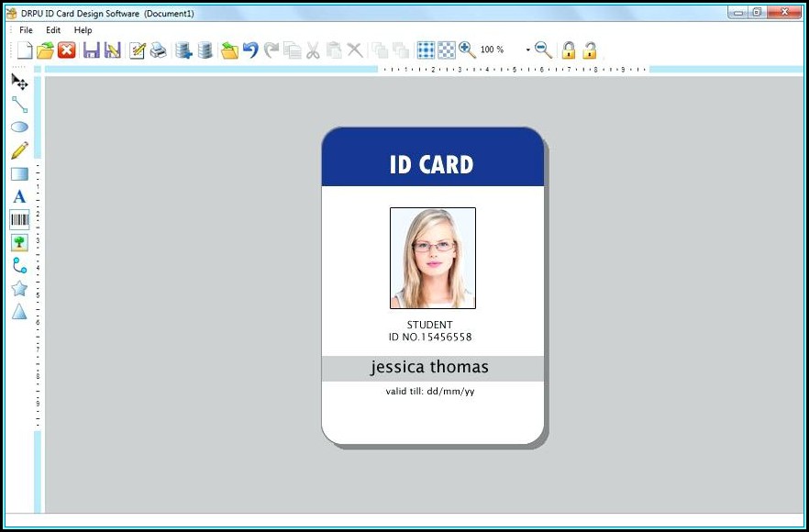809x532 pixels.
Task: Select the Arc tool
Action: pyautogui.click(x=19, y=265)
